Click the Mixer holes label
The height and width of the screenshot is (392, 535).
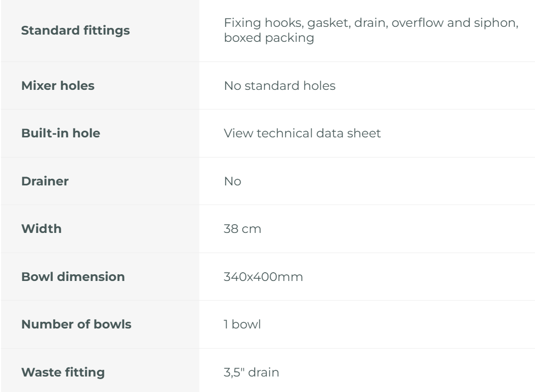coord(57,86)
